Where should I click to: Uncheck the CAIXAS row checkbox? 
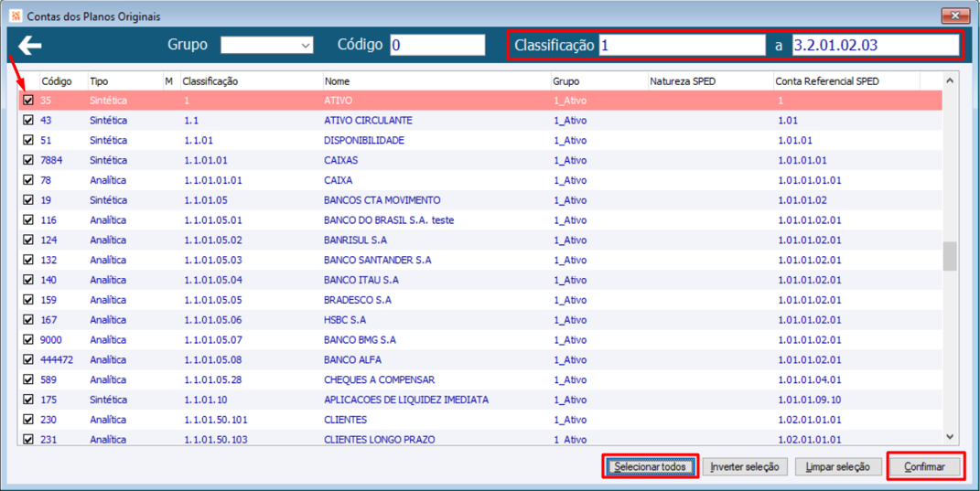28,160
